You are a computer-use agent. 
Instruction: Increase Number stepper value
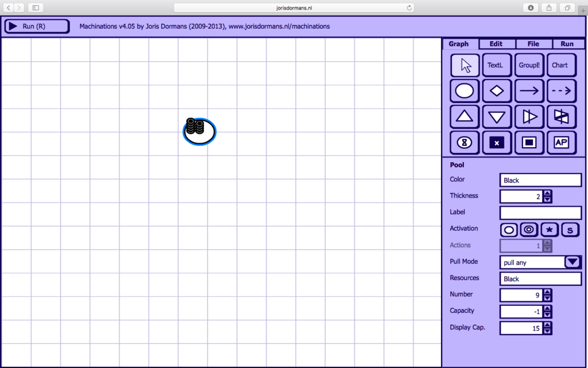point(547,292)
